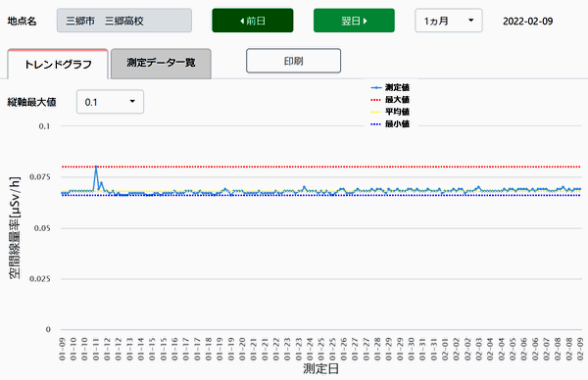Image resolution: width=588 pixels, height=380 pixels.
Task: Click the 印刷 print button
Action: 293,61
